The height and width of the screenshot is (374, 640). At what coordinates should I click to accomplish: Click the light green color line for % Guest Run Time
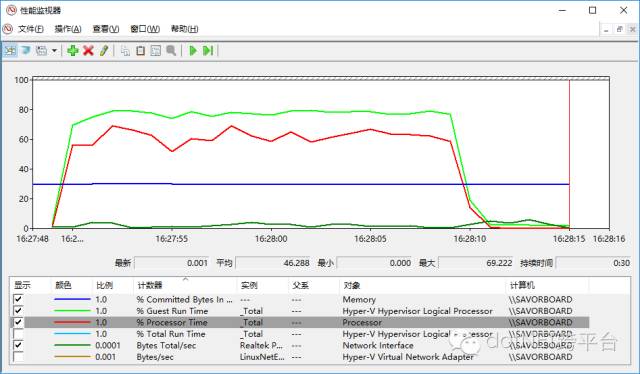click(72, 311)
